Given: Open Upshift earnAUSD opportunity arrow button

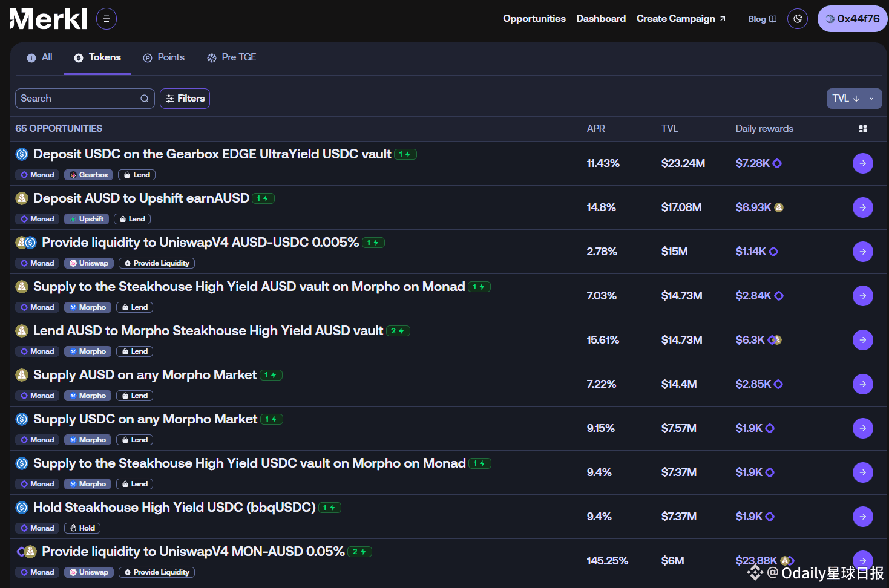Looking at the screenshot, I should pos(862,207).
